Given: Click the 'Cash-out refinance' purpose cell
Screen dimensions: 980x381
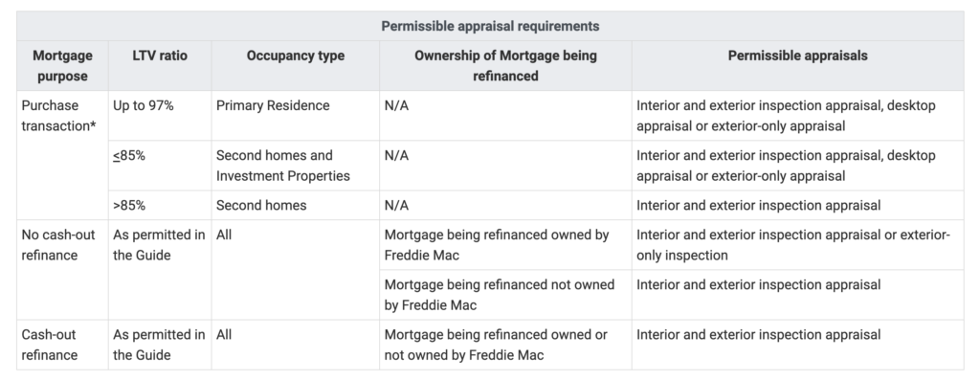Looking at the screenshot, I should 62,345.
